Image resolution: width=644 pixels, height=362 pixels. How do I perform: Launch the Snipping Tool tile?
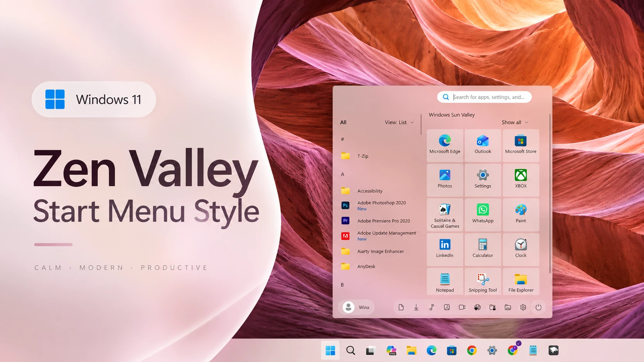(483, 282)
